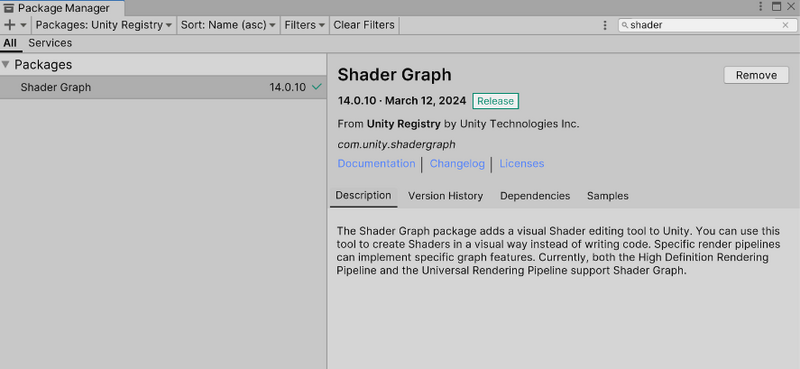Open the add package dropdown arrow
Viewport: 800px width, 369px height.
coord(23,26)
